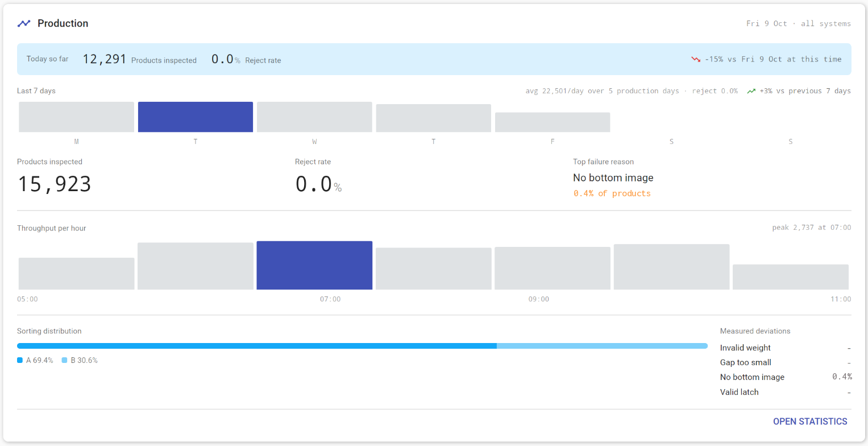
Task: Click the "Invalid weight" deviation row
Action: coord(786,348)
